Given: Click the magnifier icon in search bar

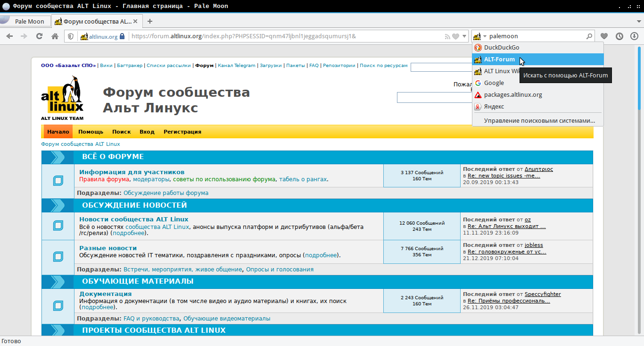Looking at the screenshot, I should pos(589,36).
